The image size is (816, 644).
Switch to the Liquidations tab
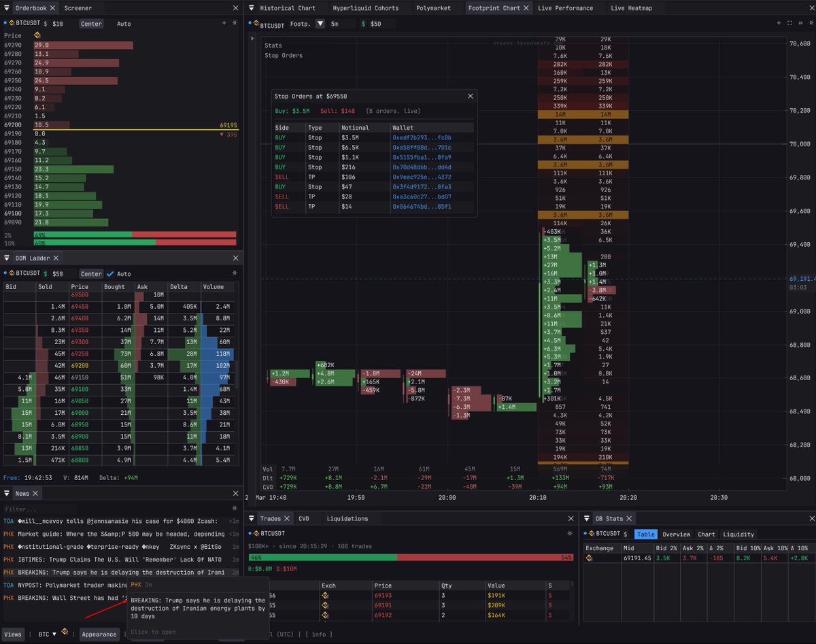pyautogui.click(x=347, y=518)
